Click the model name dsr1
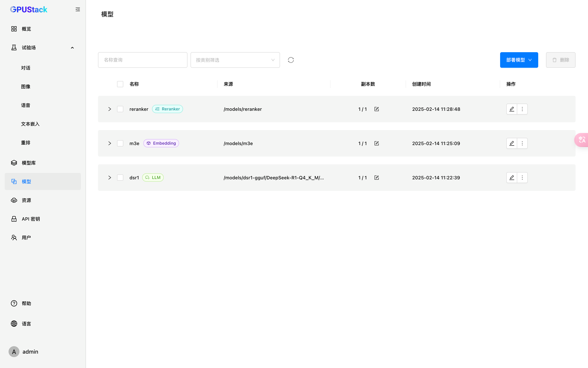Viewport: 588px width, 368px height. tap(134, 178)
